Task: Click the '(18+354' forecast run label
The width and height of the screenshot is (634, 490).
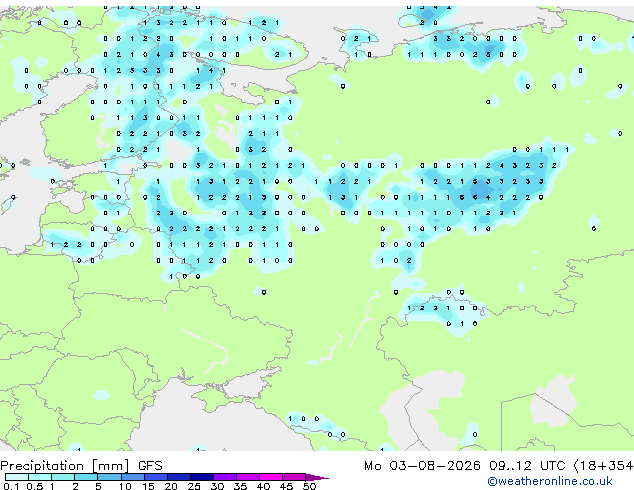Action: 604,466
